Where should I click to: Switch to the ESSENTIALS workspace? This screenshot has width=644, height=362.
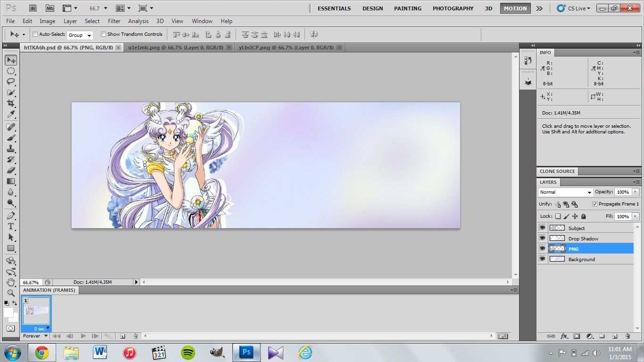point(334,8)
